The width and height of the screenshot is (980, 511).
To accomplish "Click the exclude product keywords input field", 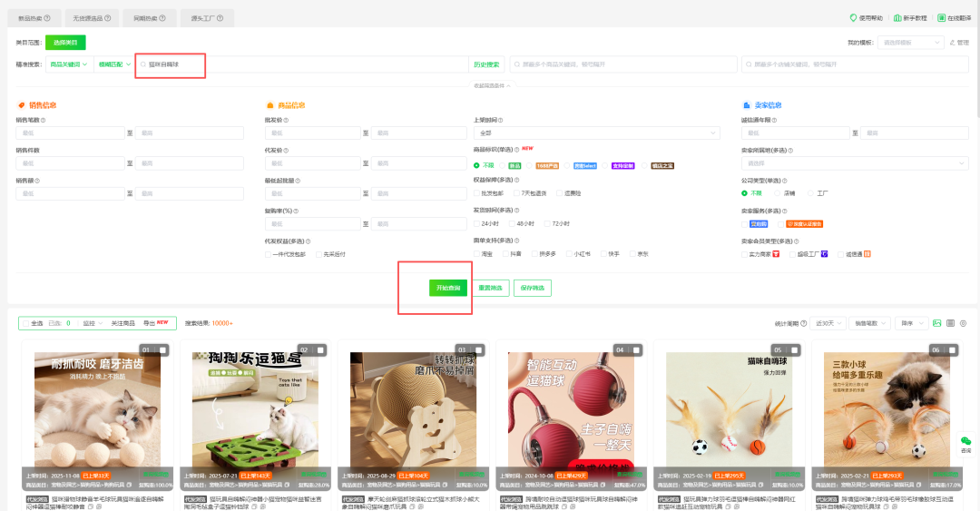I will click(x=623, y=64).
